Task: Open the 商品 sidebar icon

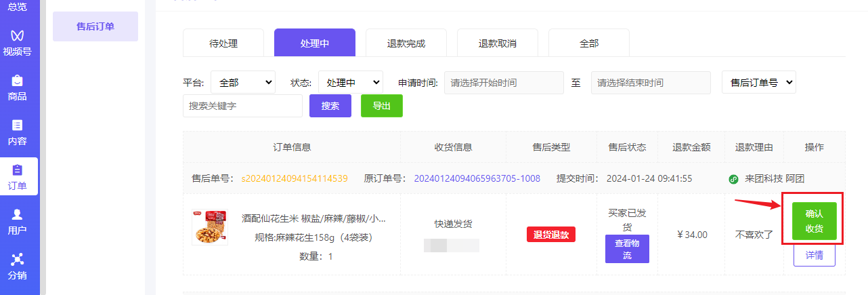Action: 18,87
